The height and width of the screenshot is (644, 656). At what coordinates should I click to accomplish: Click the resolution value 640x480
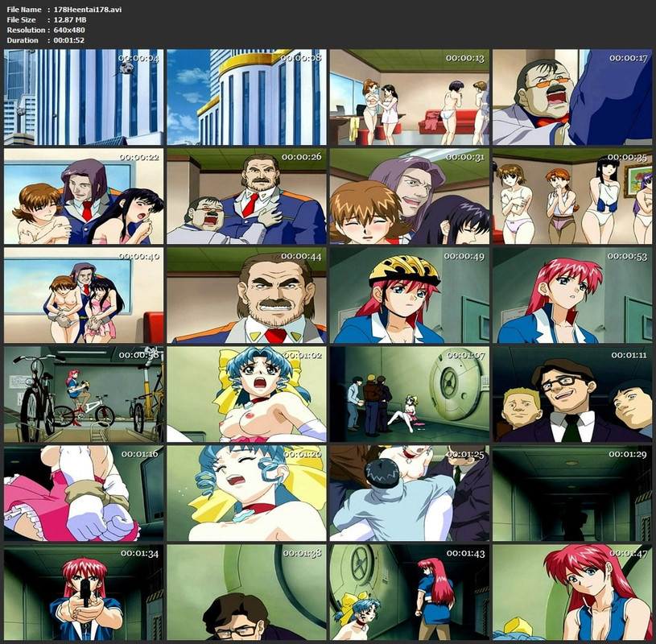69,30
